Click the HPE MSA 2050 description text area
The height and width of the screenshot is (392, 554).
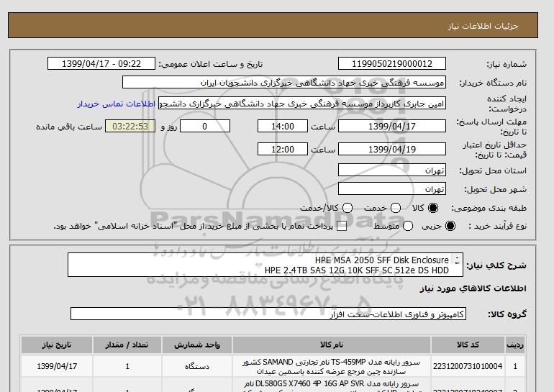(x=265, y=265)
